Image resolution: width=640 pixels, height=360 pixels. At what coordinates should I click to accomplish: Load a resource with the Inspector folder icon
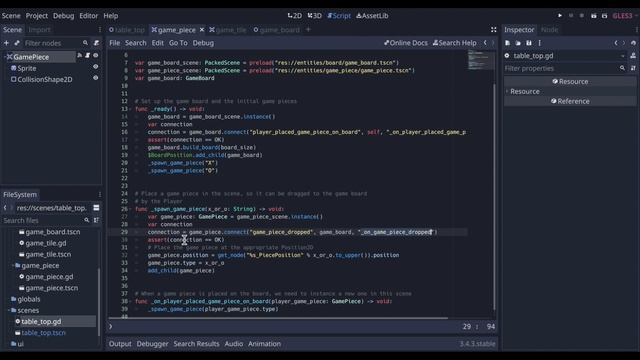[x=518, y=43]
